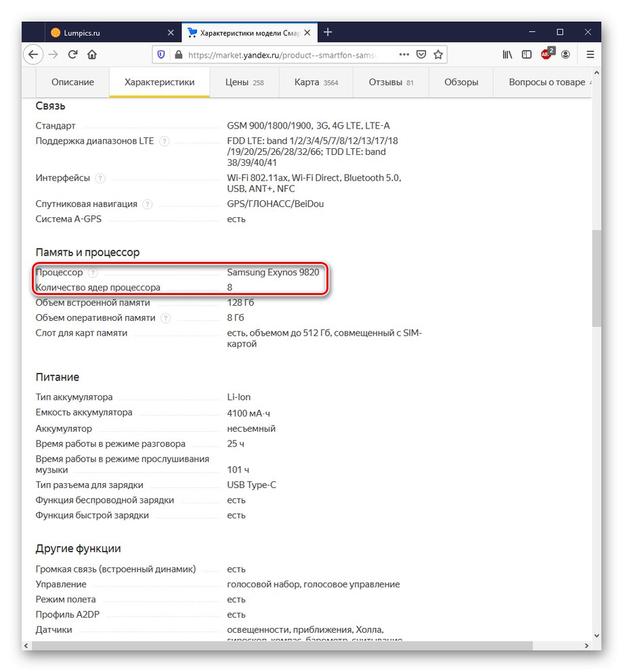Click the Слот для карт памяти label
The image size is (623, 672).
point(81,333)
